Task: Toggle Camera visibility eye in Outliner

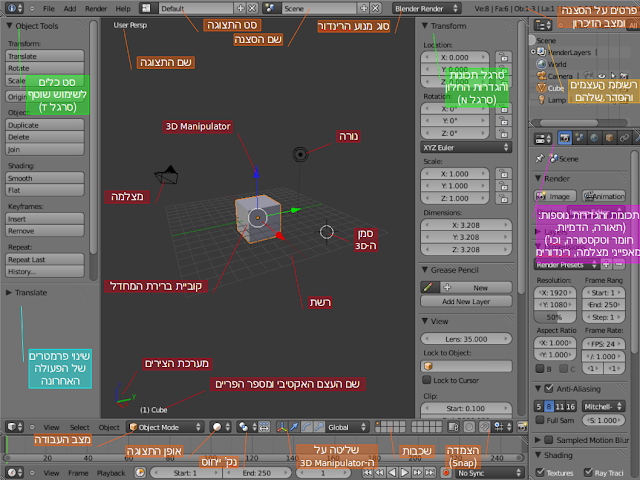Action: click(601, 76)
